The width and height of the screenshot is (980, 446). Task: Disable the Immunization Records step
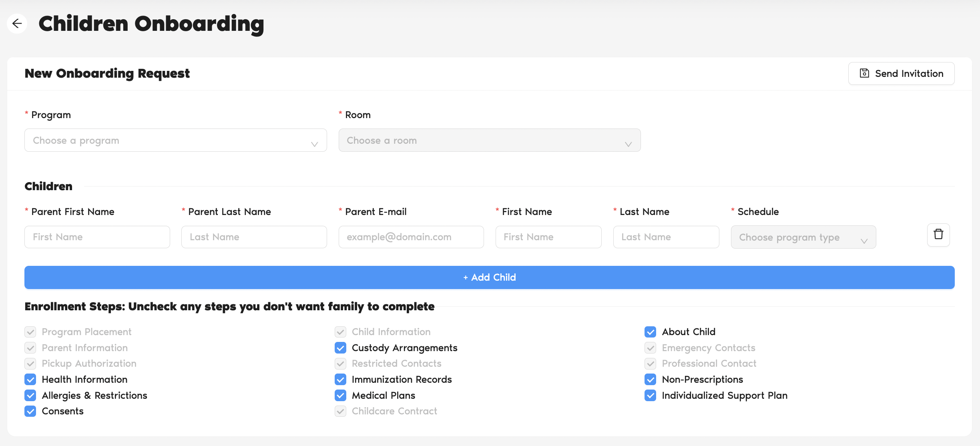340,380
